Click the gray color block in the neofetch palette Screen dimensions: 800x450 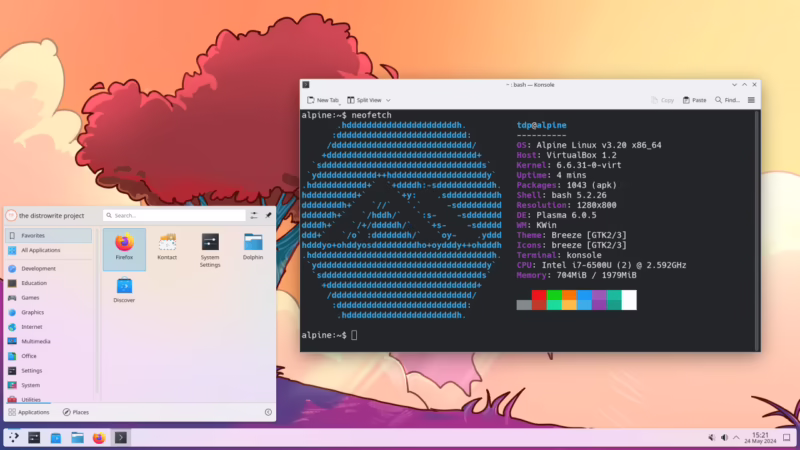524,305
